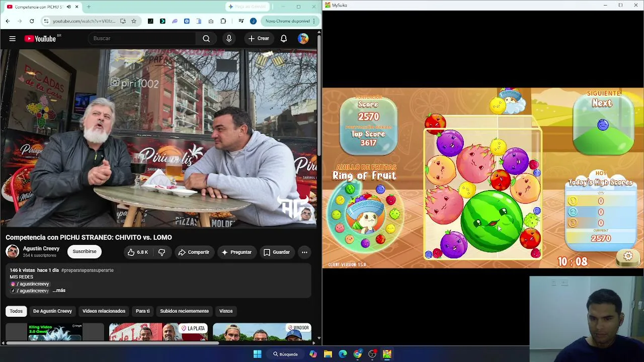
Task: Like the video showing 6.8 K
Action: tap(137, 252)
